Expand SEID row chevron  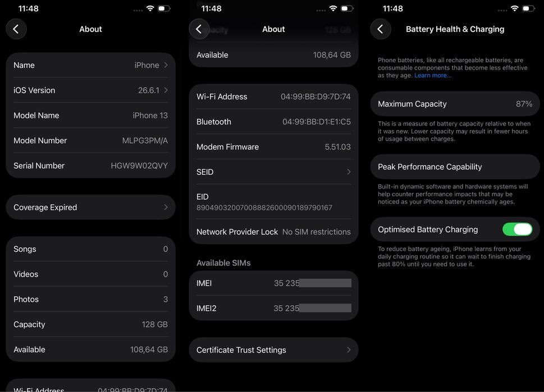(x=349, y=172)
